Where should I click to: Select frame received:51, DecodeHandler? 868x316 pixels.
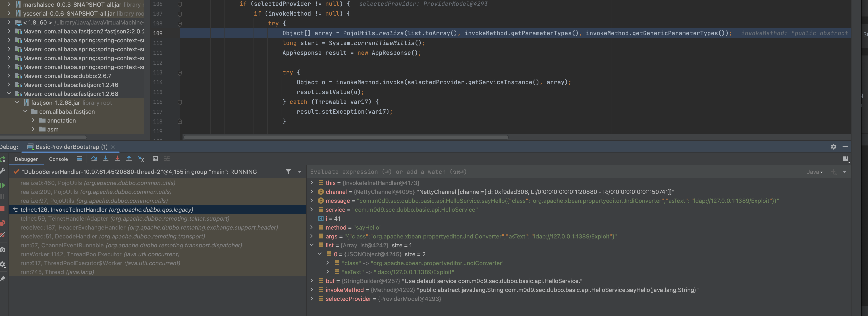pyautogui.click(x=157, y=237)
